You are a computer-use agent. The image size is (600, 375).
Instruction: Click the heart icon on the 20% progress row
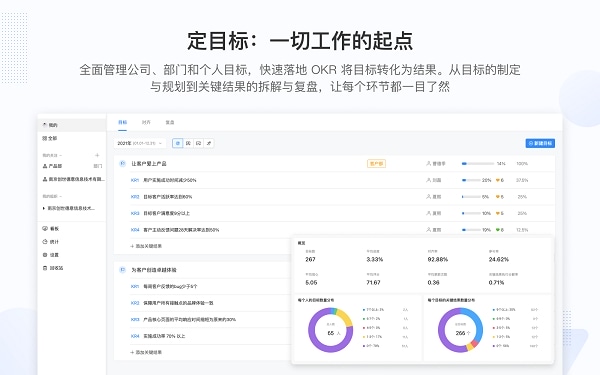498,180
